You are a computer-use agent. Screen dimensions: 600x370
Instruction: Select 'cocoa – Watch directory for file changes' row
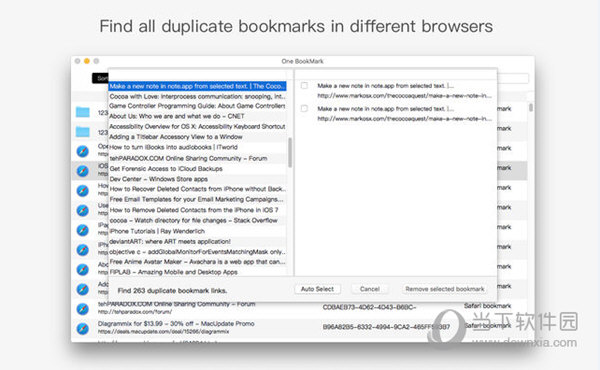(x=197, y=220)
